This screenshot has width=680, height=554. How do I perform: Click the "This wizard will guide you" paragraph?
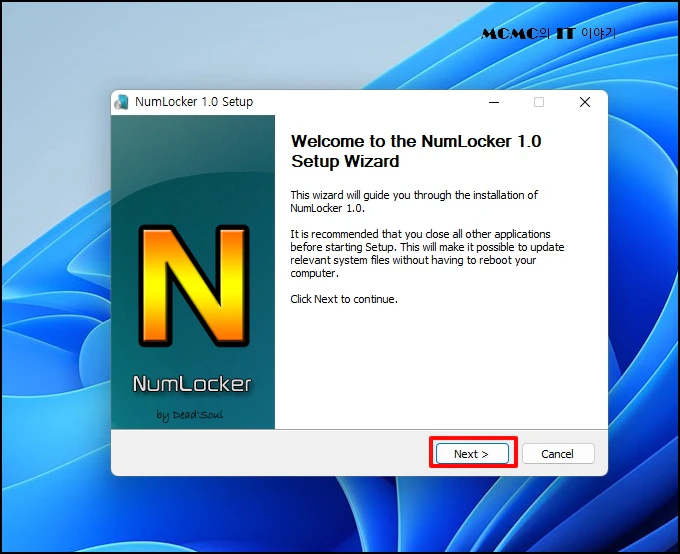pyautogui.click(x=414, y=202)
